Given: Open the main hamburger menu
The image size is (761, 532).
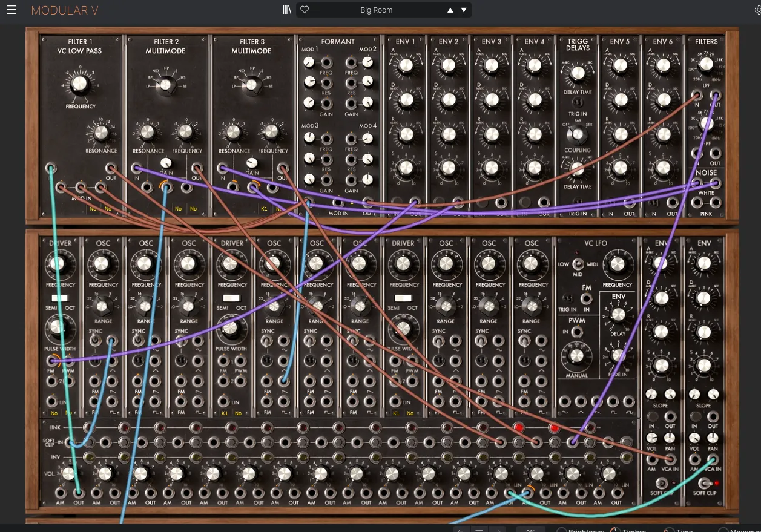Looking at the screenshot, I should tap(12, 10).
